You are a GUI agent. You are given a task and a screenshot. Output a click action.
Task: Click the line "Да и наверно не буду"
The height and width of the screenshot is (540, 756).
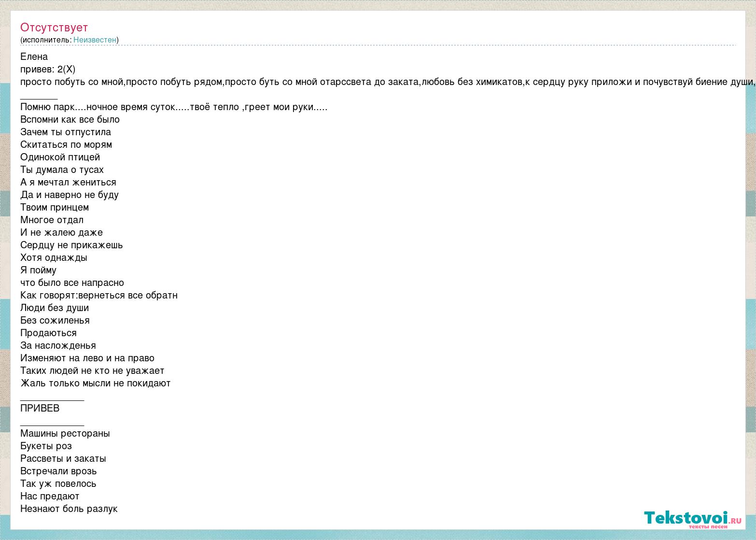pyautogui.click(x=70, y=195)
